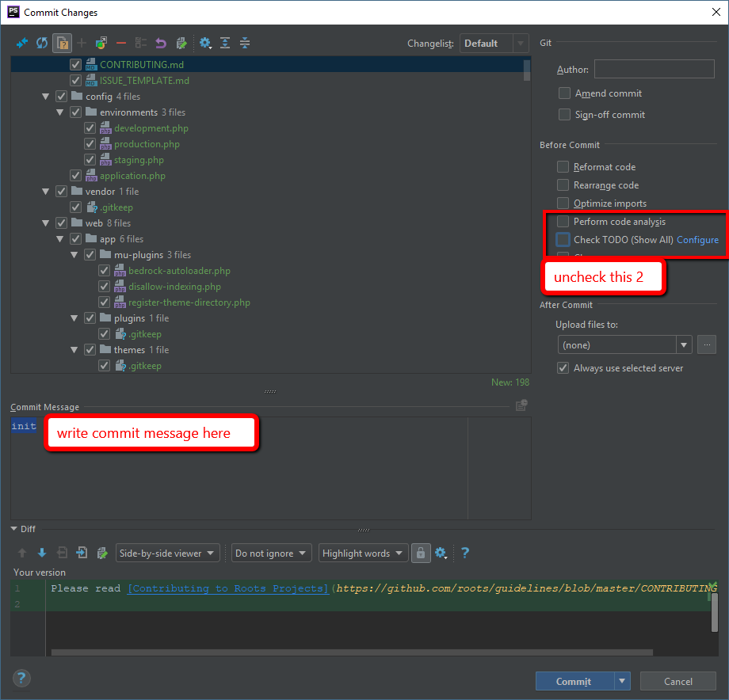Uncheck the staging.php file

click(x=90, y=159)
